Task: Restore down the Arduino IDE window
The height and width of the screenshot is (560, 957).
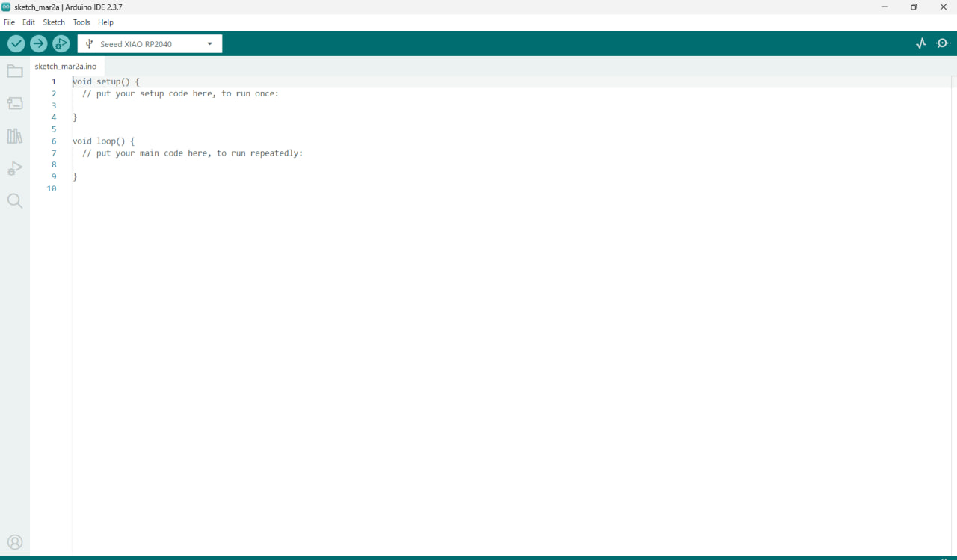Action: [914, 7]
